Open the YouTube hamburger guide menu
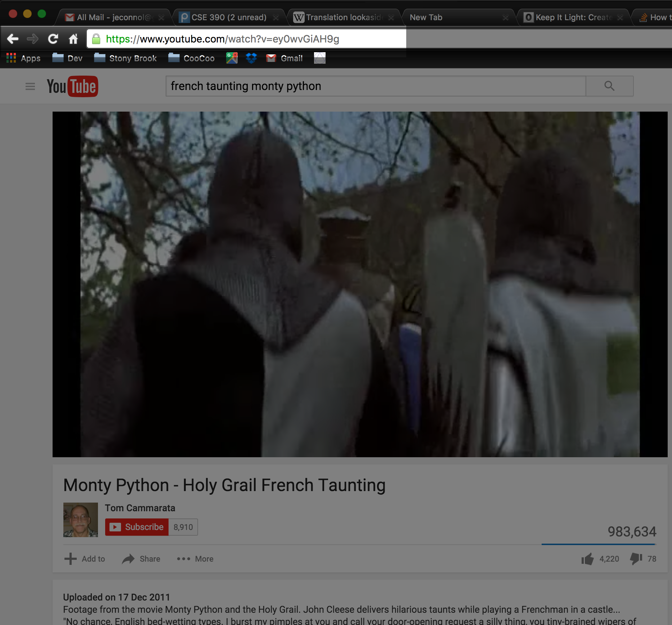Screen dimensions: 672x625 30,86
